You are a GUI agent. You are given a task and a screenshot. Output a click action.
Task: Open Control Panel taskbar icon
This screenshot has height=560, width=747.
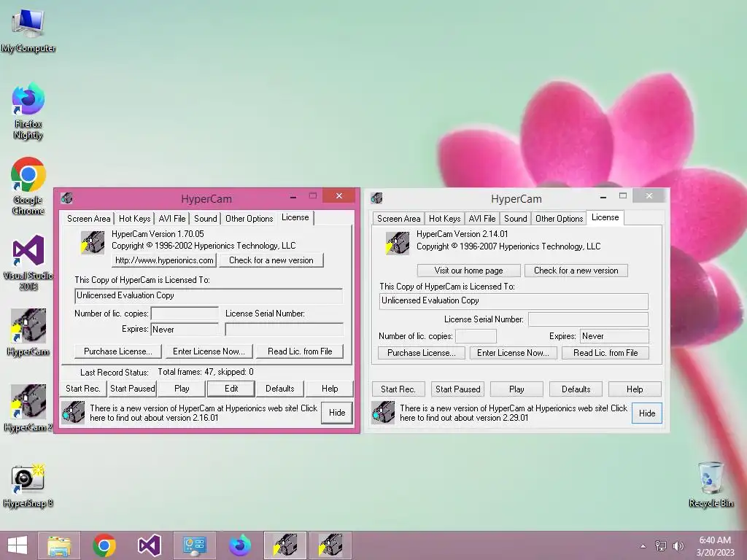click(194, 545)
